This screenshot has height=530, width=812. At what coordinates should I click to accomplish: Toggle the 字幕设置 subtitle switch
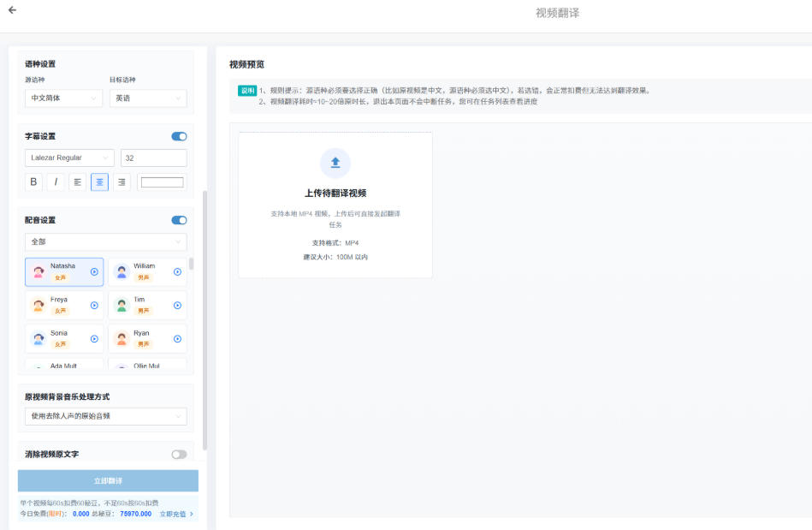tap(179, 136)
